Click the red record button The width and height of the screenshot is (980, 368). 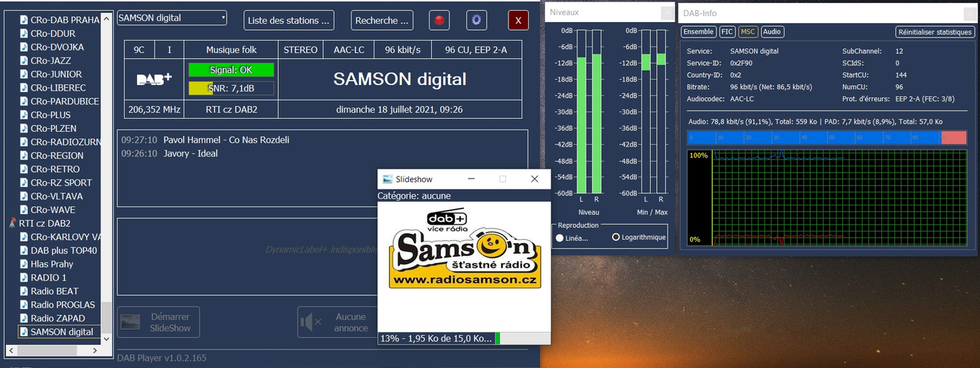(x=439, y=20)
